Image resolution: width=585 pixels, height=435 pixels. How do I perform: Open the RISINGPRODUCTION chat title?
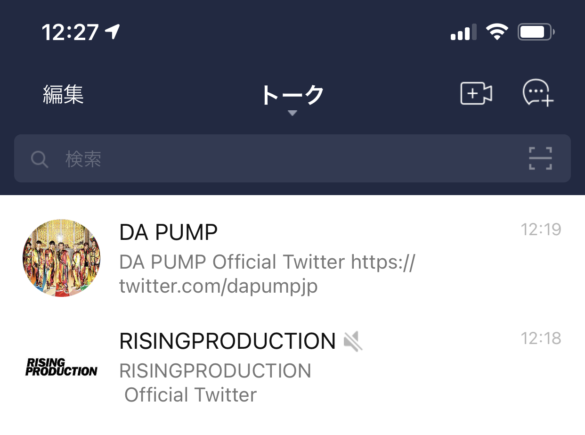(x=227, y=341)
